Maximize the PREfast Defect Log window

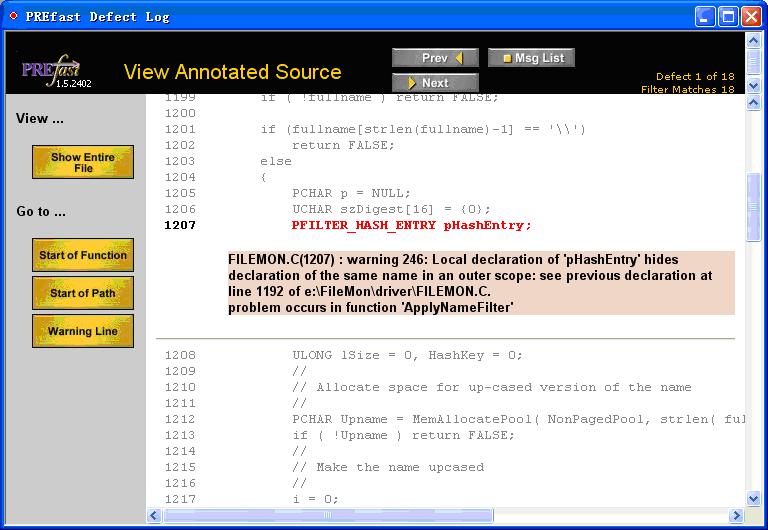(x=728, y=17)
